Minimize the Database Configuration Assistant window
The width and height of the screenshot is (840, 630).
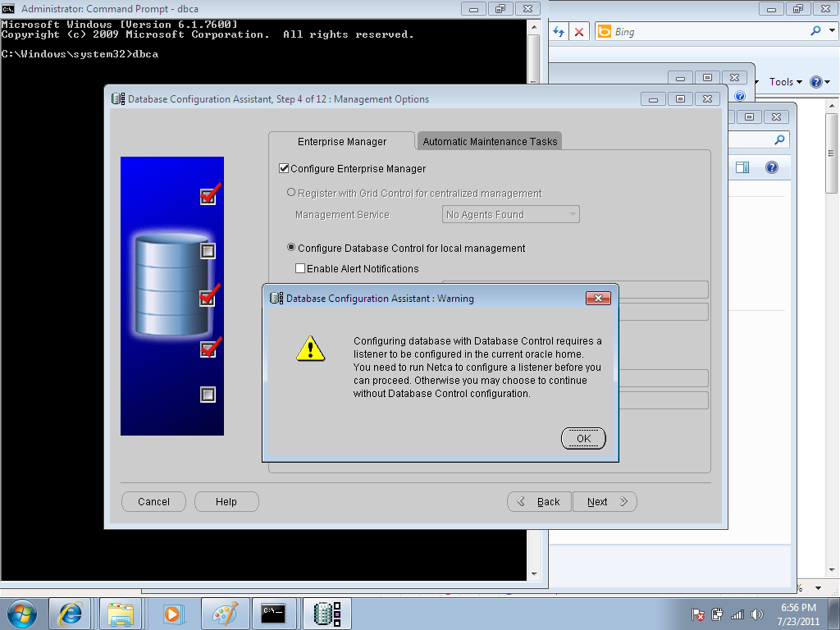[x=653, y=99]
